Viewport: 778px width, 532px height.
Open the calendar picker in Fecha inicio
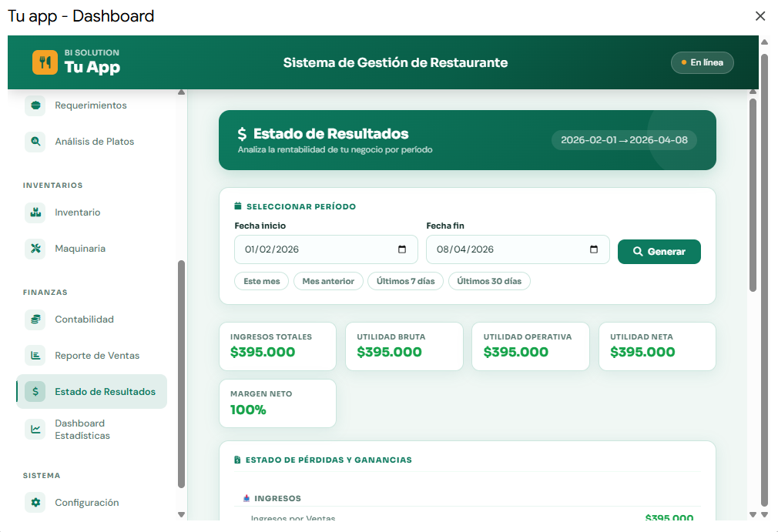(x=402, y=249)
